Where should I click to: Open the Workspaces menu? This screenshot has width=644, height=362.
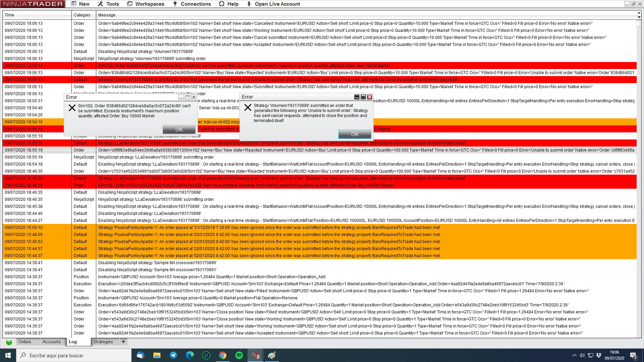pos(146,4)
